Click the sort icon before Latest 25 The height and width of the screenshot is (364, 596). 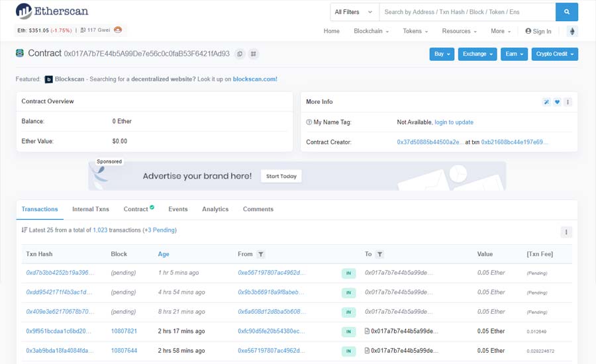point(25,230)
